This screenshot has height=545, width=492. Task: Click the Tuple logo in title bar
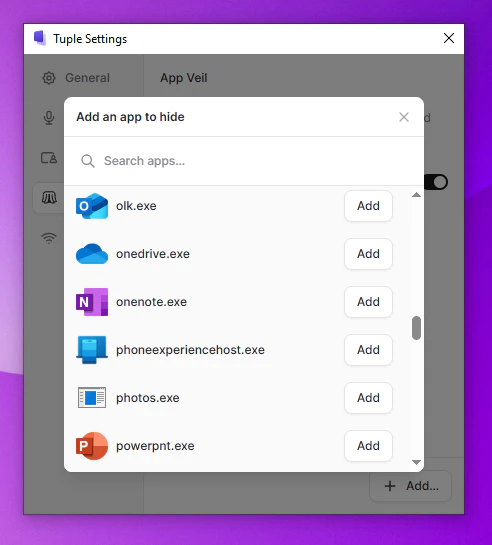tap(40, 38)
